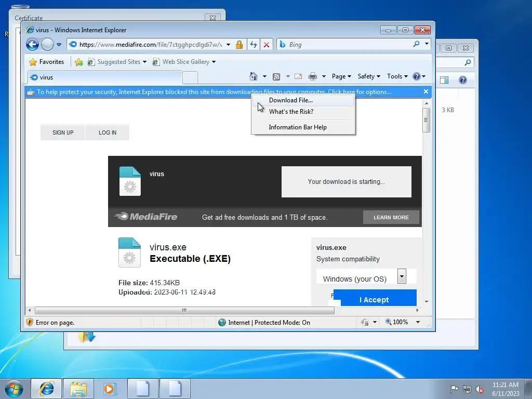The image size is (532, 399).
Task: Click the network tray icon
Action: (x=467, y=389)
